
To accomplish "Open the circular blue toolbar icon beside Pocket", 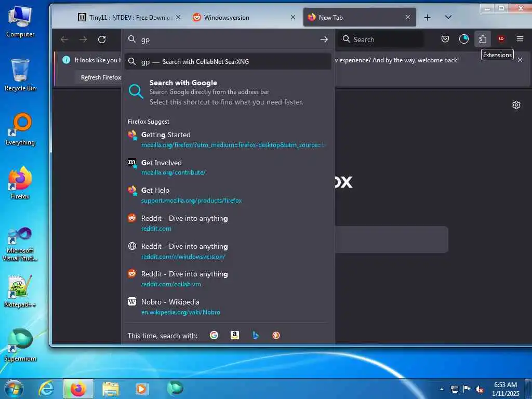I will [x=464, y=39].
